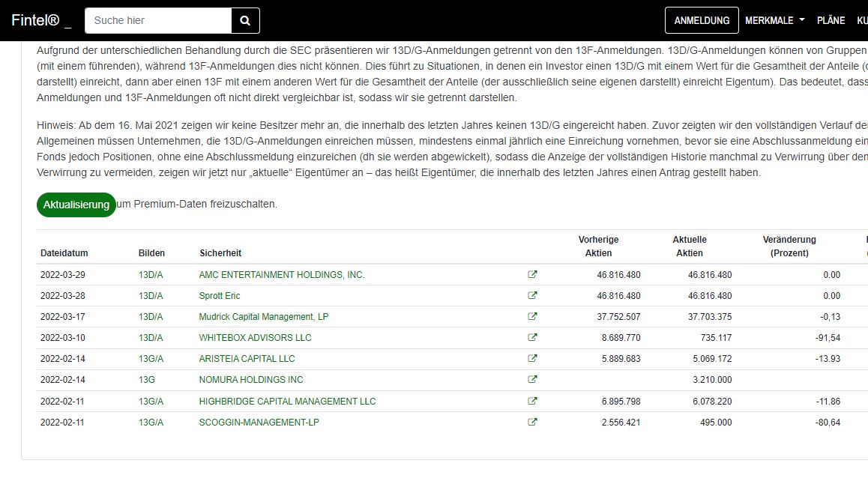Open the PLÄNE menu item

point(831,20)
